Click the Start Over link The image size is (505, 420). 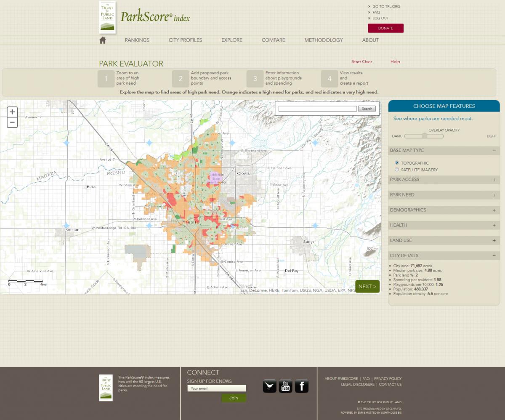(362, 61)
